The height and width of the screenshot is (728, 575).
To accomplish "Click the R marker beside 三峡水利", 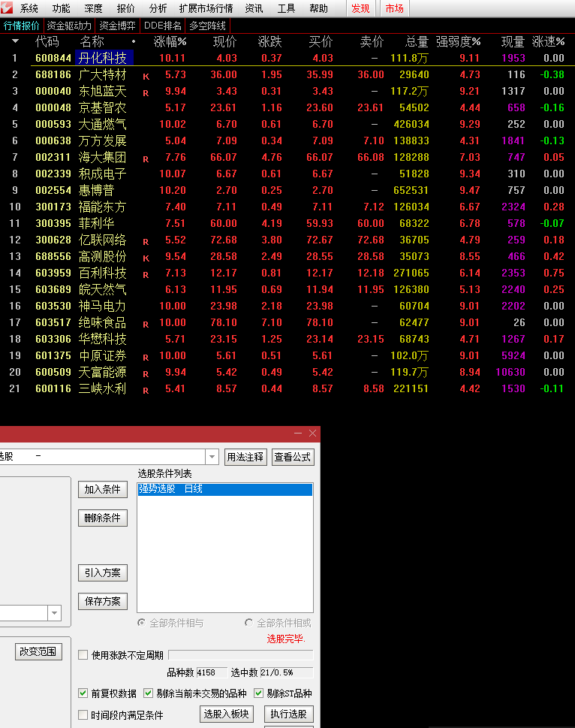I will click(146, 391).
